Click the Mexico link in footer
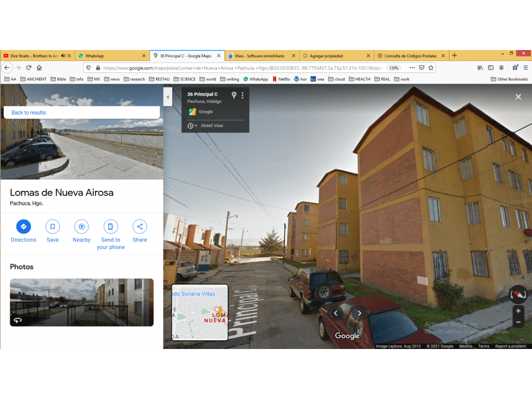The width and height of the screenshot is (532, 399). pyautogui.click(x=466, y=346)
